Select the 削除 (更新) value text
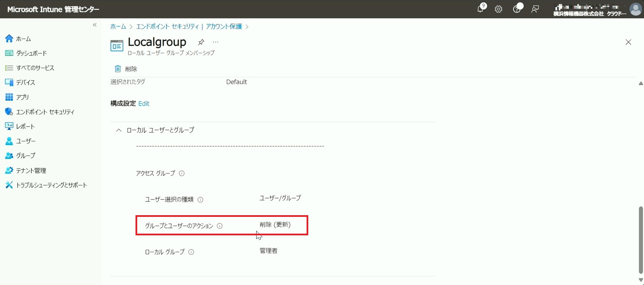The height and width of the screenshot is (285, 644). (275, 225)
